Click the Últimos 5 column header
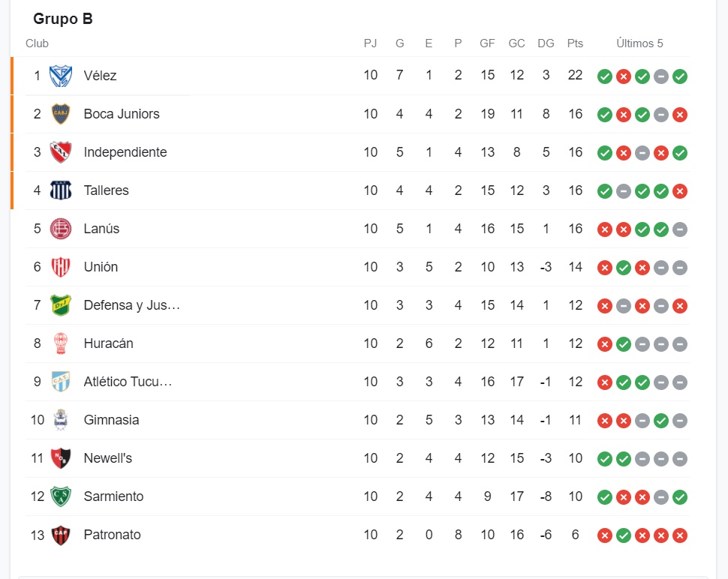 (x=639, y=43)
